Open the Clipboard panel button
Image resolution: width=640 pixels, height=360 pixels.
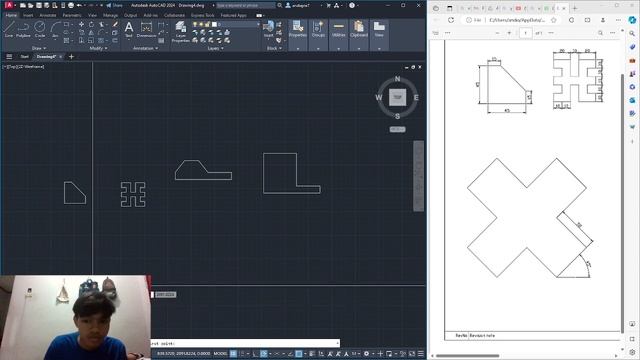point(359,29)
